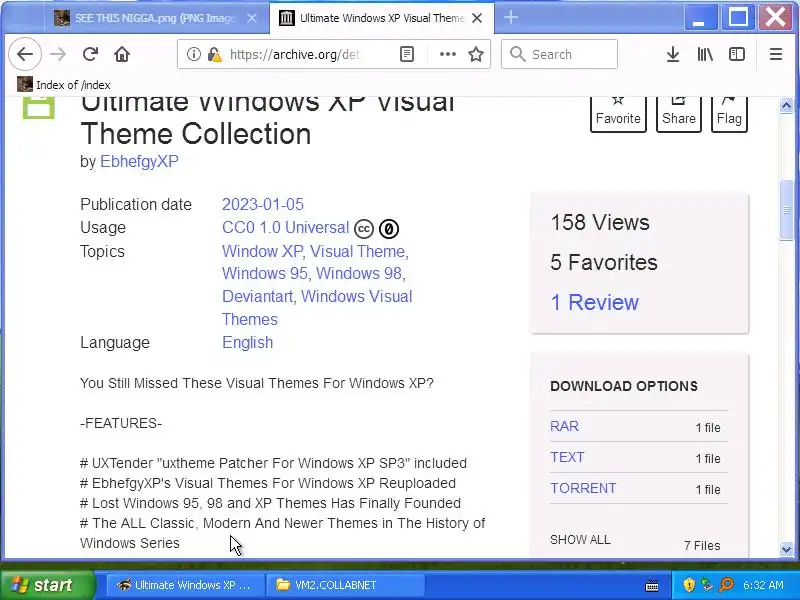This screenshot has width=800, height=600.
Task: Download the TORRENT file option
Action: [583, 488]
